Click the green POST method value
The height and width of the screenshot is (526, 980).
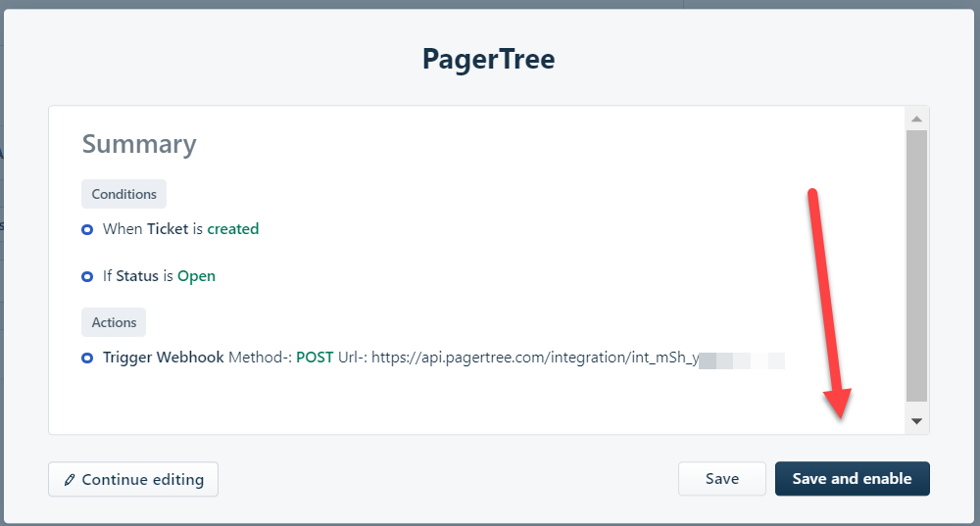(x=315, y=358)
